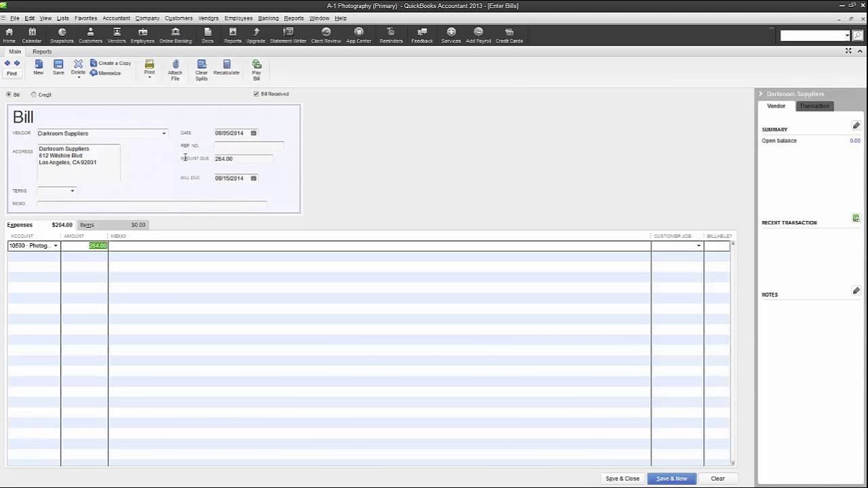Open the Bill Due calendar picker
The width and height of the screenshot is (868, 488).
(254, 178)
